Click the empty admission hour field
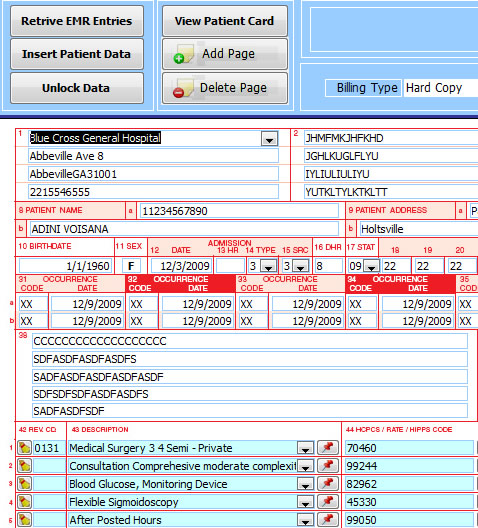The height and width of the screenshot is (528, 478). point(230,266)
